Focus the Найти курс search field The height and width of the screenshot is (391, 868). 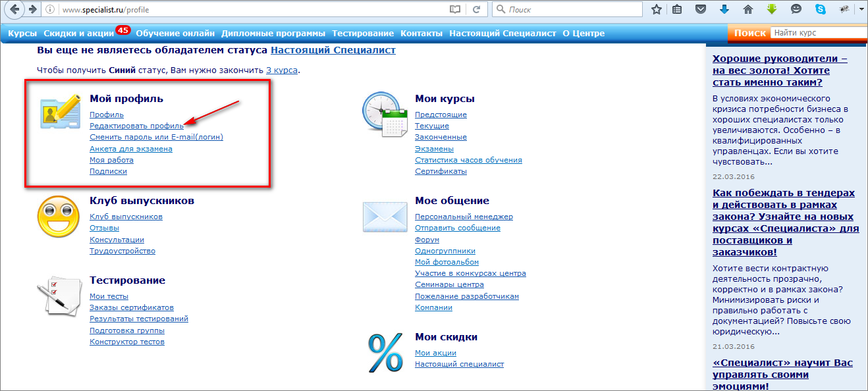819,33
